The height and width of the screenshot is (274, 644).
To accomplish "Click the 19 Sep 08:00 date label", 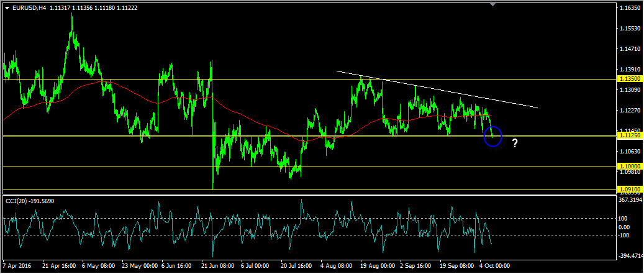I will pos(457,266).
